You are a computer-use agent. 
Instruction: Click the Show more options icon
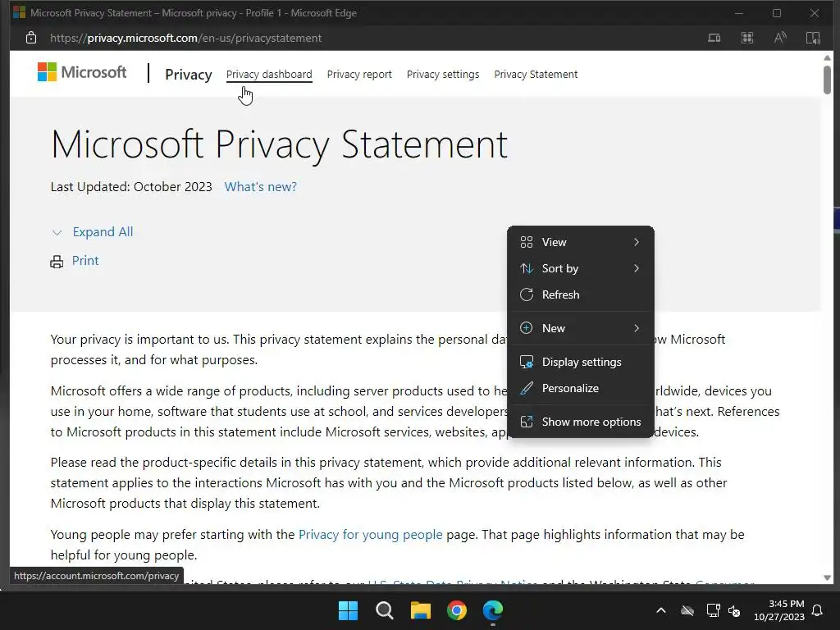(527, 422)
